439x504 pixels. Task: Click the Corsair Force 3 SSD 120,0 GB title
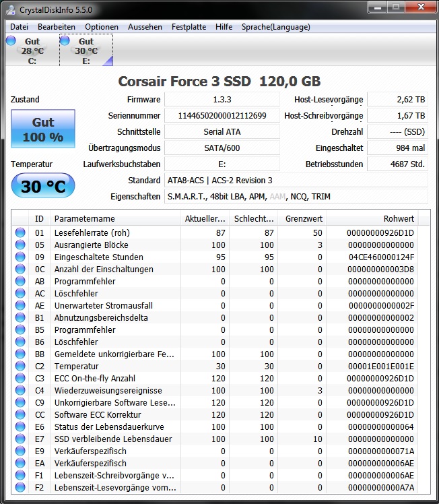tap(219, 82)
